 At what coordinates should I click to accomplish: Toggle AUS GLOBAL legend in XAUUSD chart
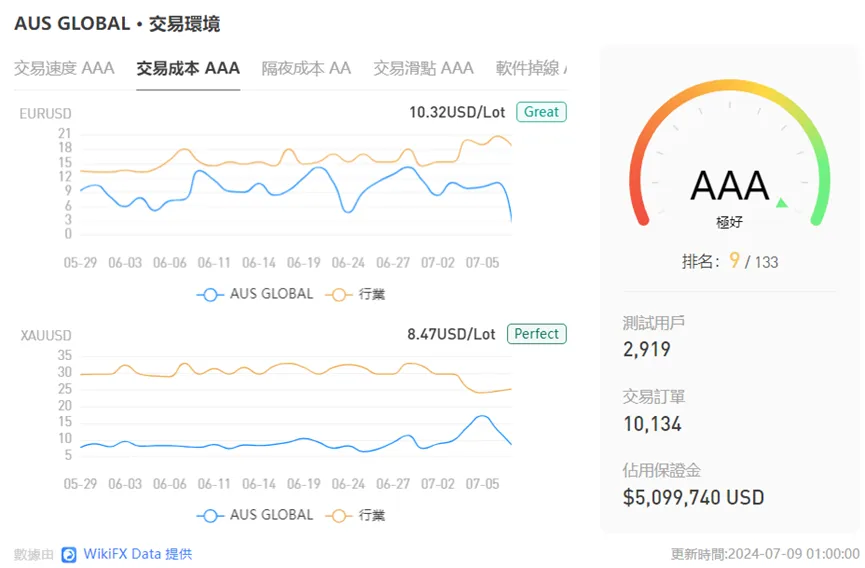point(255,515)
